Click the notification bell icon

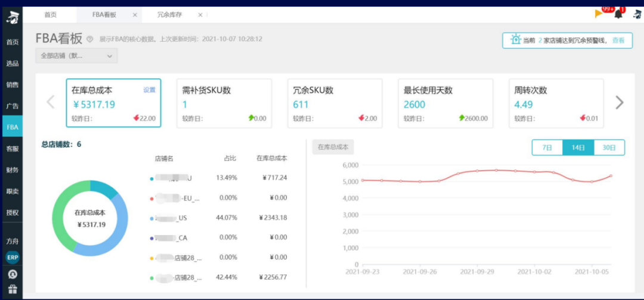(618, 14)
